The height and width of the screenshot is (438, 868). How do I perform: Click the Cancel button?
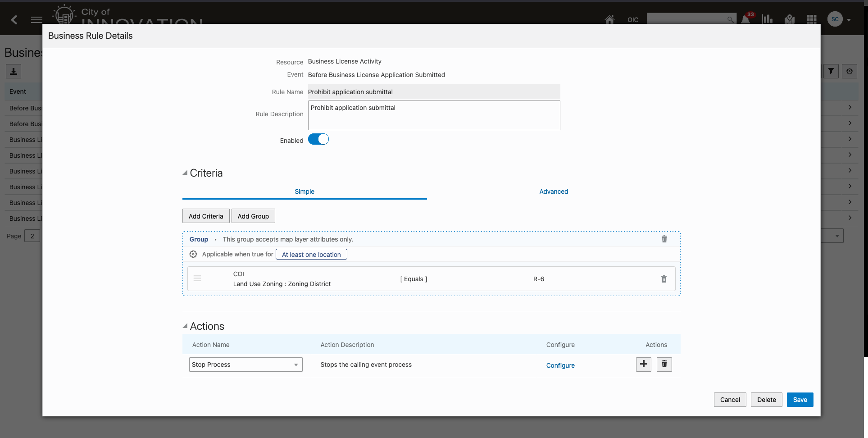[730, 400]
